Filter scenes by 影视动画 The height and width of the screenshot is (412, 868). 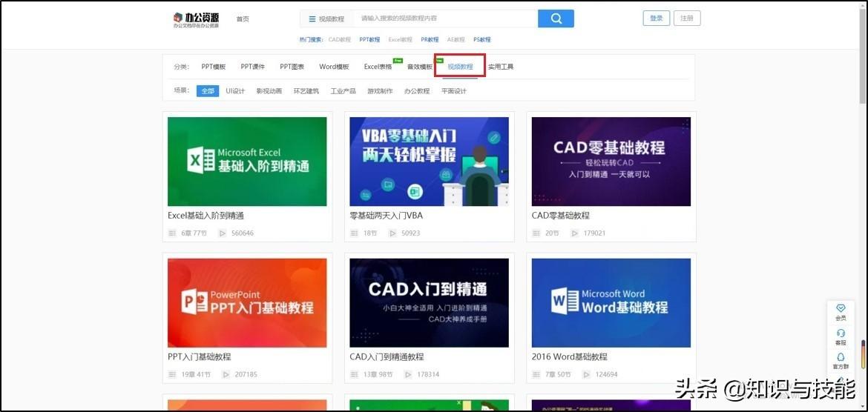tap(269, 91)
